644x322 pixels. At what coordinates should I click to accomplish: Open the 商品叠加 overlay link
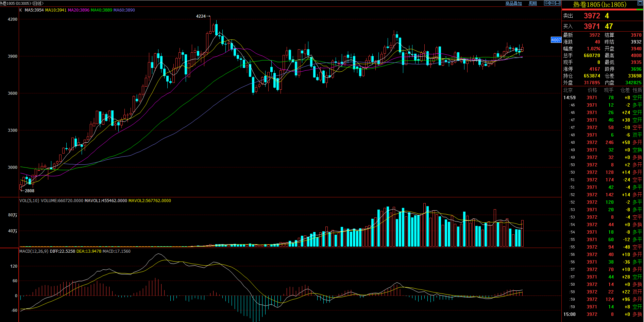tap(513, 3)
